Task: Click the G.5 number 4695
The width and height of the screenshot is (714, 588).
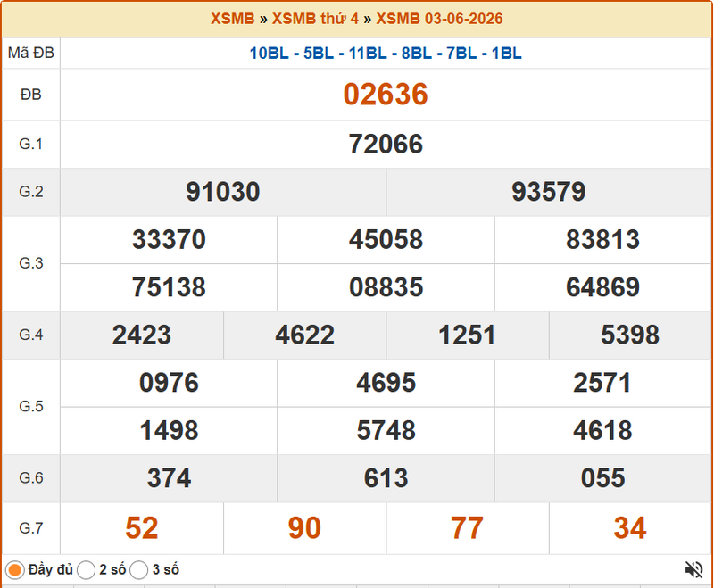Action: tap(386, 383)
